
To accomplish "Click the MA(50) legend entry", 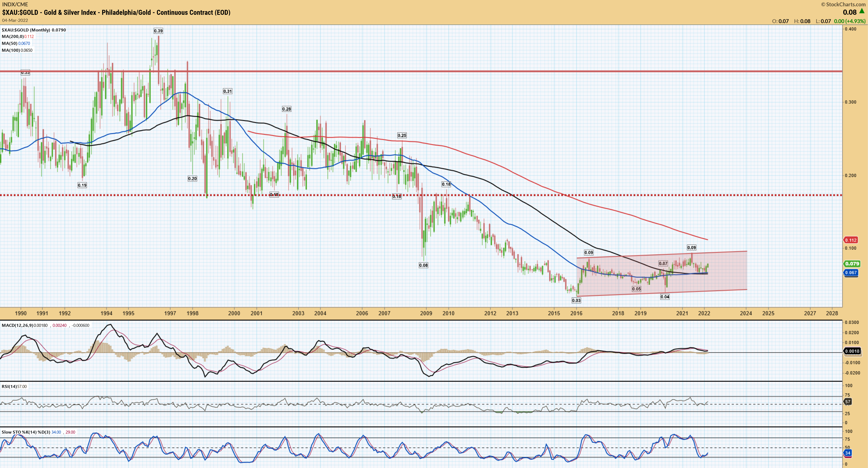I will coord(16,43).
